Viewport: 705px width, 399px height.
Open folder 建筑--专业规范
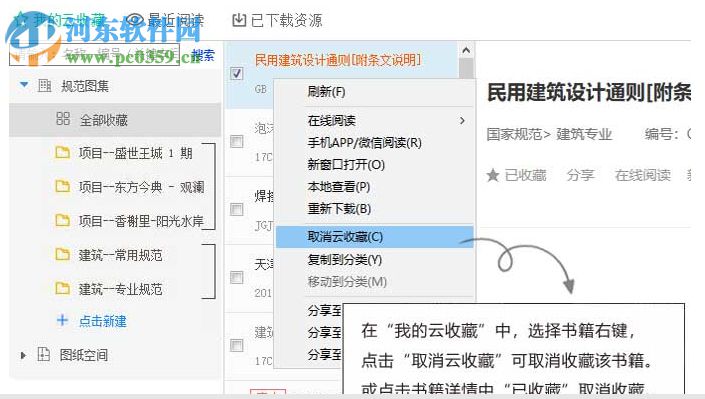pyautogui.click(x=120, y=289)
